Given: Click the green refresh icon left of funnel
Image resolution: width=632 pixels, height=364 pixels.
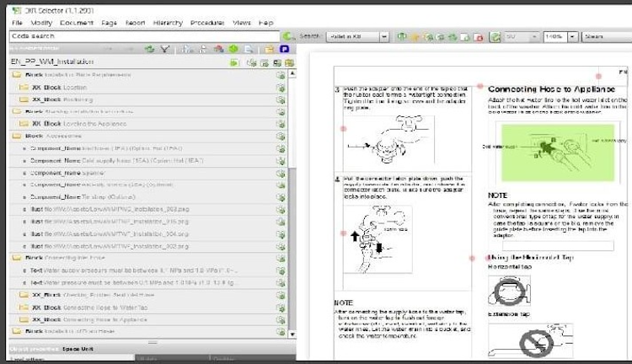Looking at the screenshot, I should [x=150, y=49].
